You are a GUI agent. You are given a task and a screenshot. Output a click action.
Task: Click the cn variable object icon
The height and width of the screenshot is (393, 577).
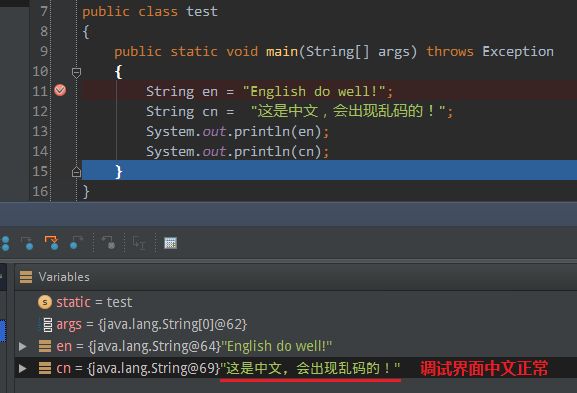click(x=45, y=368)
